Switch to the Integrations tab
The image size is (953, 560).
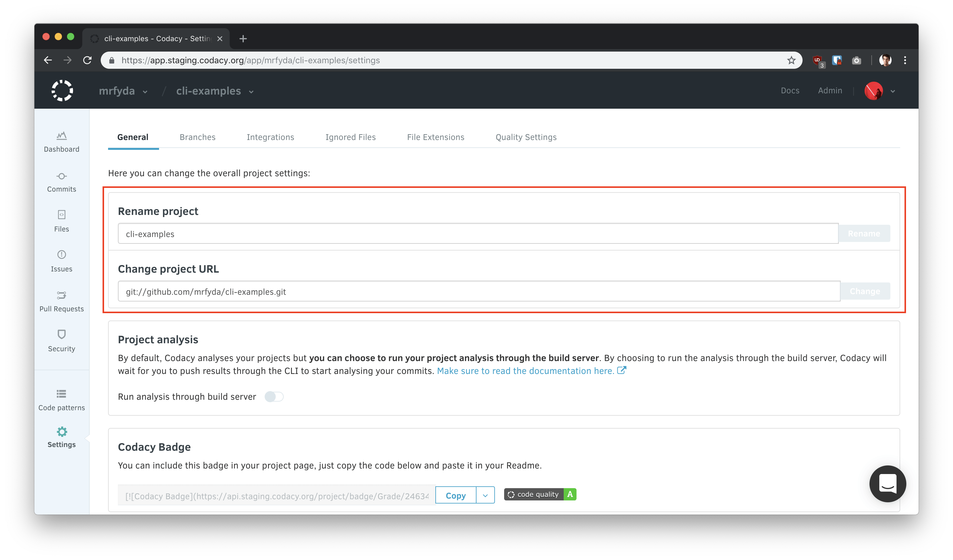coord(270,137)
